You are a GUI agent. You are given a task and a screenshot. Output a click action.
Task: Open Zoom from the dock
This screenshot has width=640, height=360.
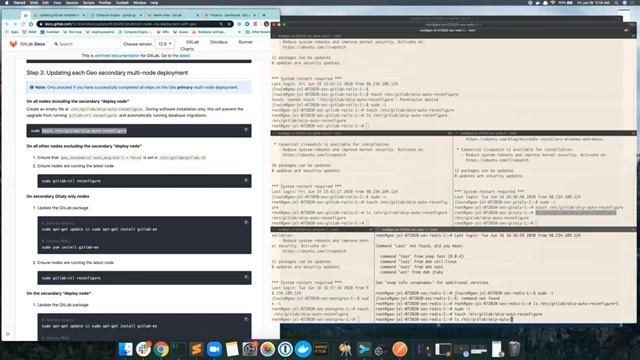click(x=214, y=349)
